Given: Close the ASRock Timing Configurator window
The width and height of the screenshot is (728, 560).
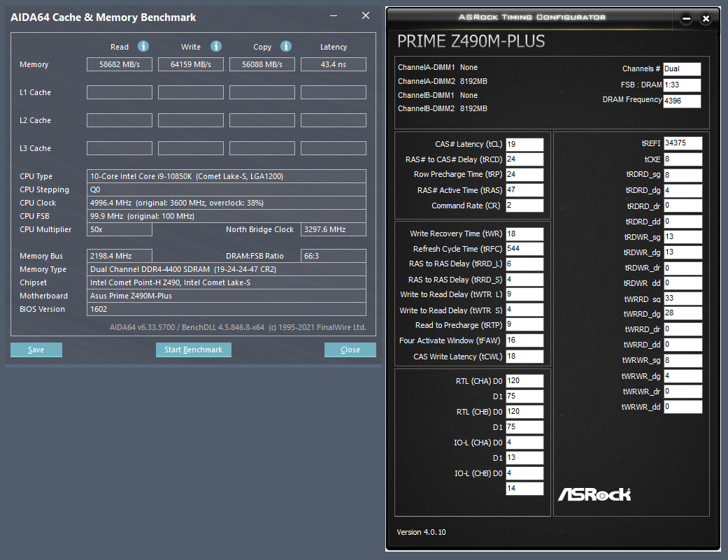Looking at the screenshot, I should [x=706, y=19].
